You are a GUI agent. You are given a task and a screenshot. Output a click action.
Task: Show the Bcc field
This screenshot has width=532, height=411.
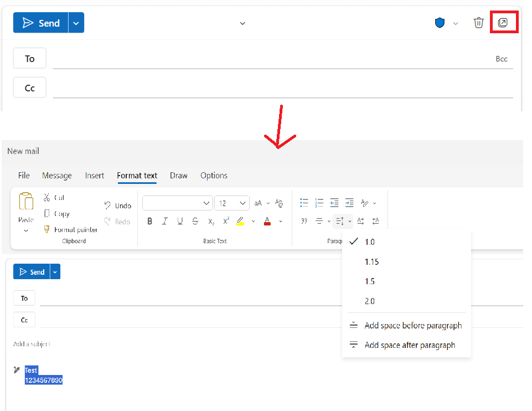click(502, 59)
